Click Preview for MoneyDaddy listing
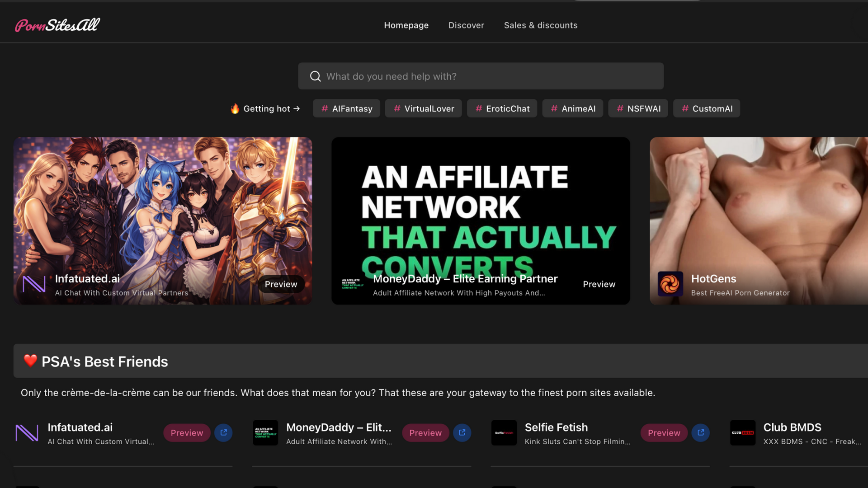This screenshot has width=868, height=488. click(425, 433)
